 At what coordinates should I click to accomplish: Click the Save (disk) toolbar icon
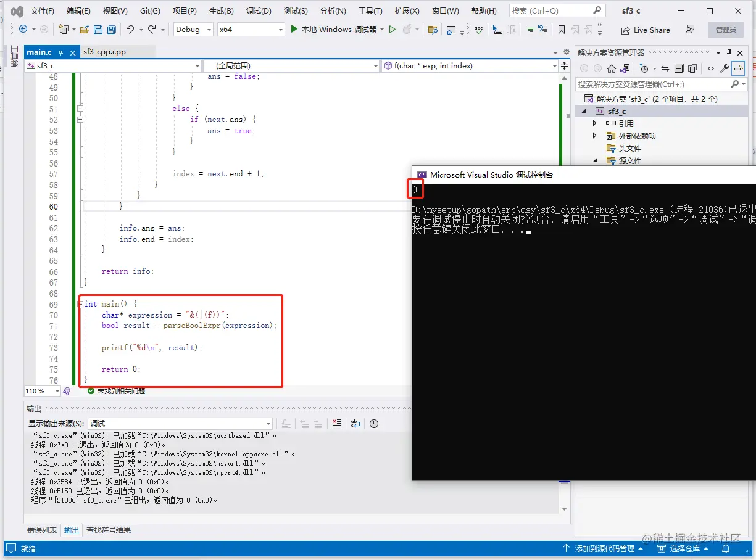point(98,29)
